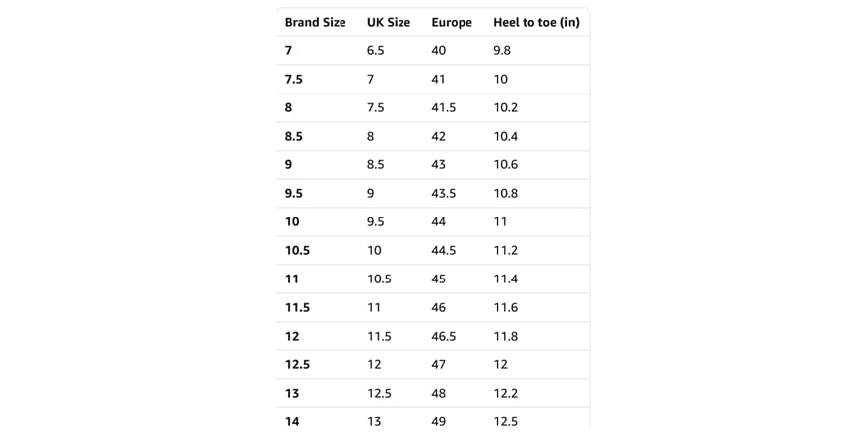The width and height of the screenshot is (868, 434).
Task: Select brand size 9 cell
Action: tap(288, 165)
